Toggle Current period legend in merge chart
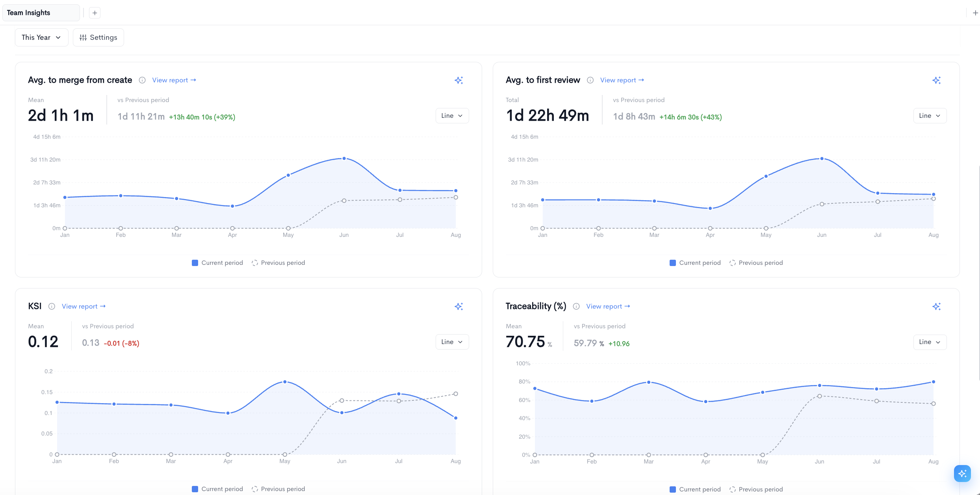The image size is (980, 495). coord(217,263)
